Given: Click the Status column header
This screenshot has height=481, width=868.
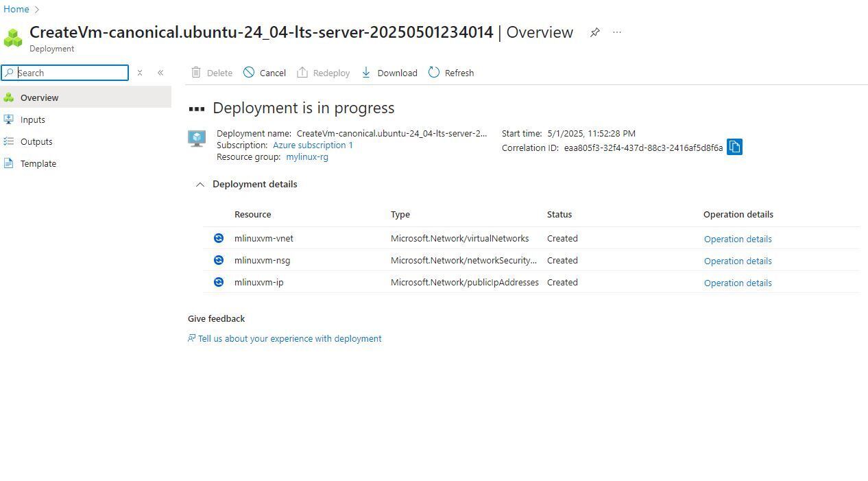Looking at the screenshot, I should pyautogui.click(x=559, y=214).
